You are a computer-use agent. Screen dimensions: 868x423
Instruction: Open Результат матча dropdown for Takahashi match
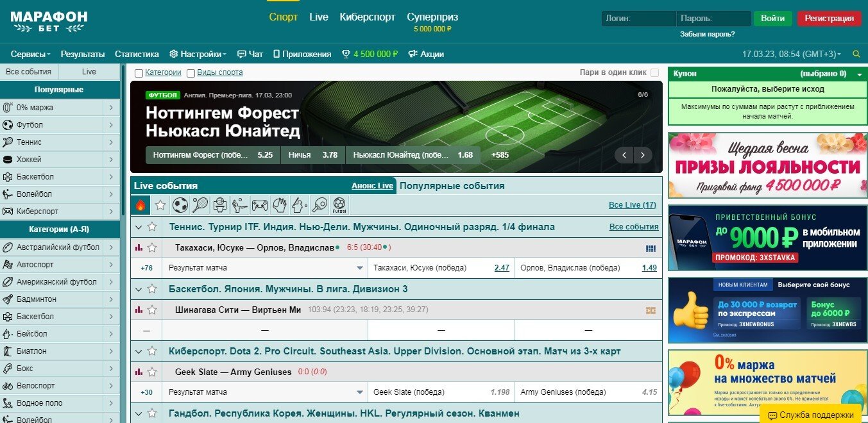coord(360,268)
